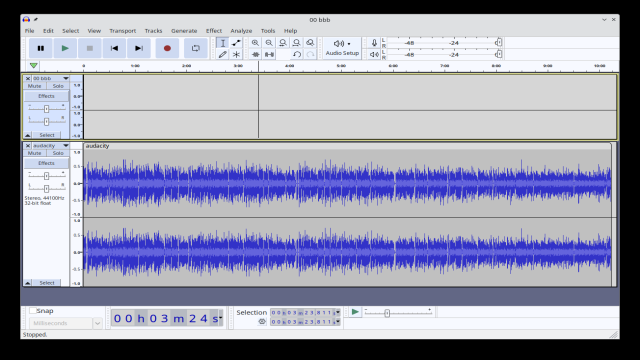
Task: Open the Analyze menu
Action: click(x=241, y=31)
